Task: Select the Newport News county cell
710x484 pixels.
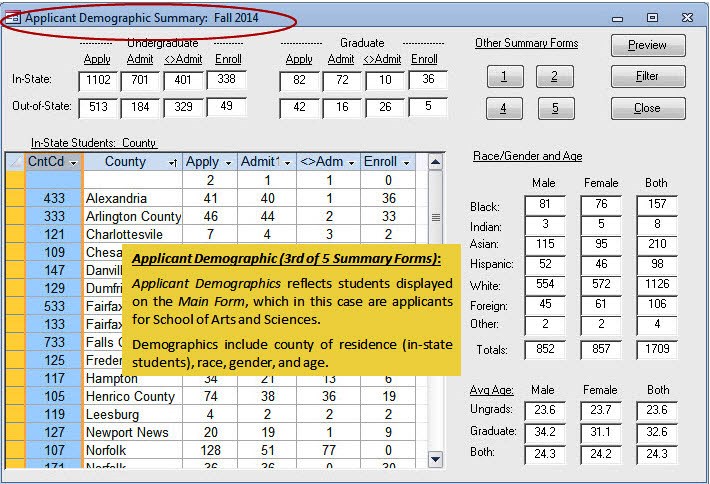Action: tap(131, 433)
